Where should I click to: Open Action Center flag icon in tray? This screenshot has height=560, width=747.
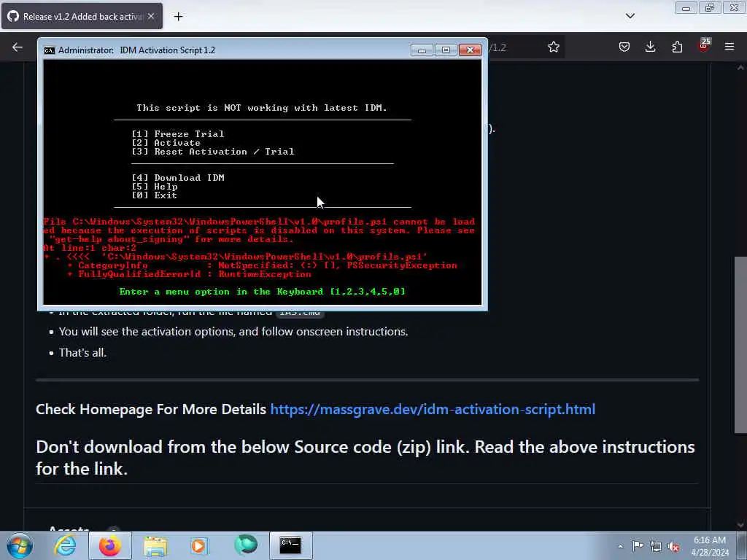[x=638, y=545]
